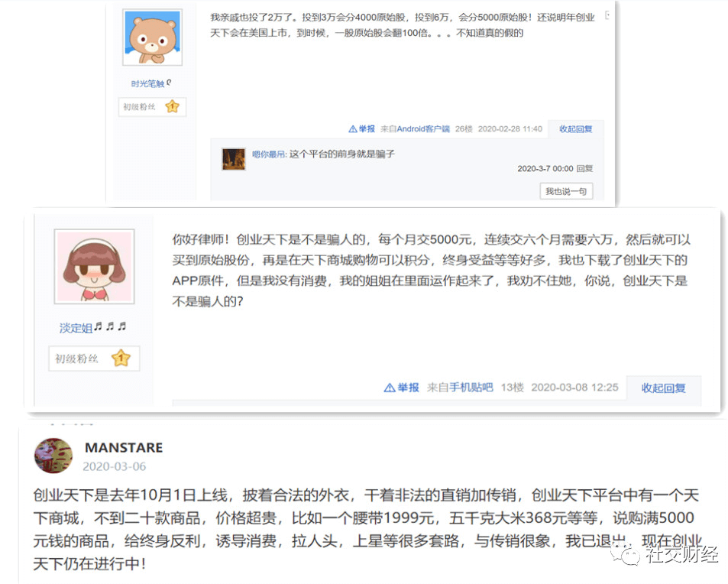Open the 来自Android客户端 link

pos(415,128)
